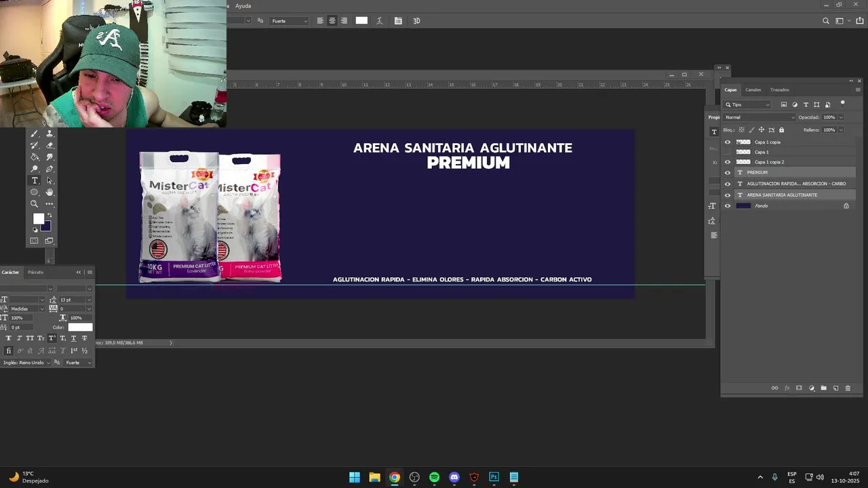Toggle Quick Mask mode icon
The height and width of the screenshot is (488, 868).
pyautogui.click(x=35, y=241)
